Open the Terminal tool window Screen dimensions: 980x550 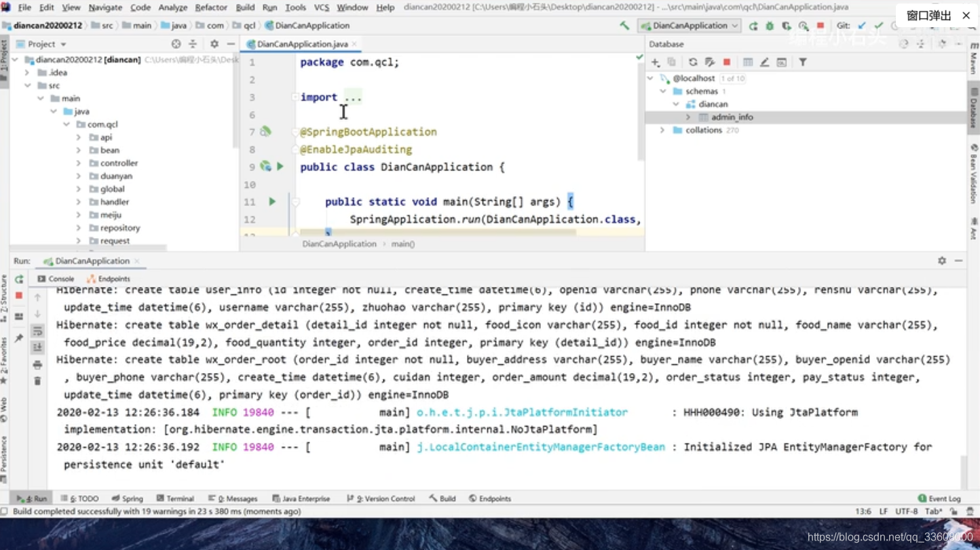click(175, 498)
